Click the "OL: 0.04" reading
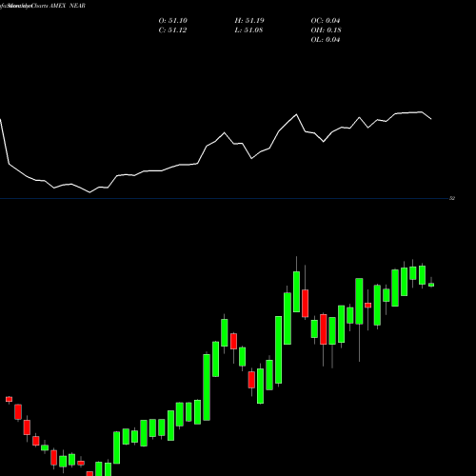476x476 pixels. pos(326,40)
